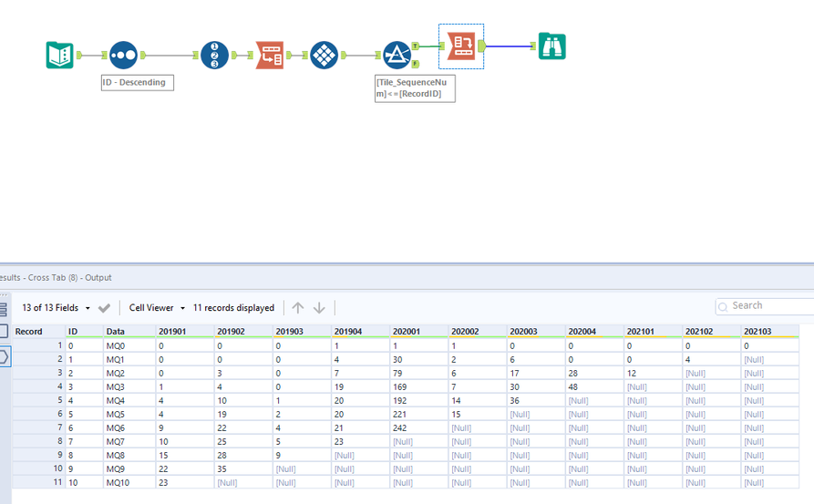Click the Filter tool False output anchor
814x504 pixels.
pos(416,64)
